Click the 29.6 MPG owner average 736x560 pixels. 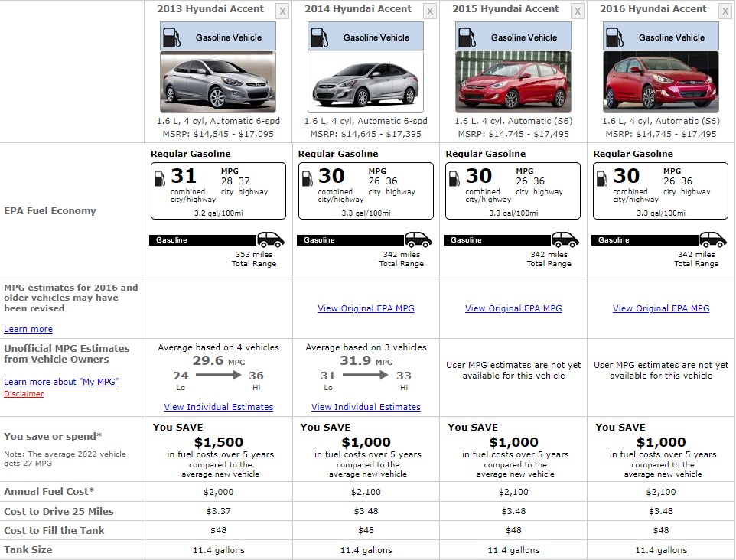pos(218,360)
